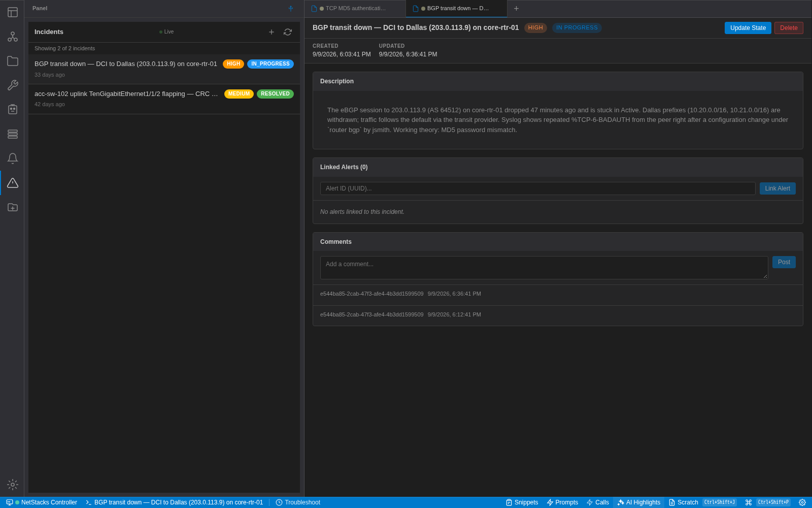Delete the incident using Delete button

789,28
